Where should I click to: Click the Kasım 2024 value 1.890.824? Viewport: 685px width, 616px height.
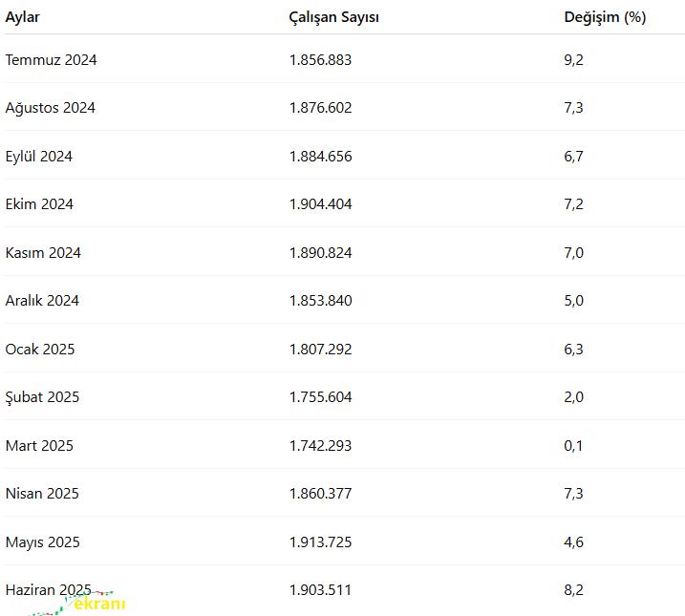coord(320,253)
